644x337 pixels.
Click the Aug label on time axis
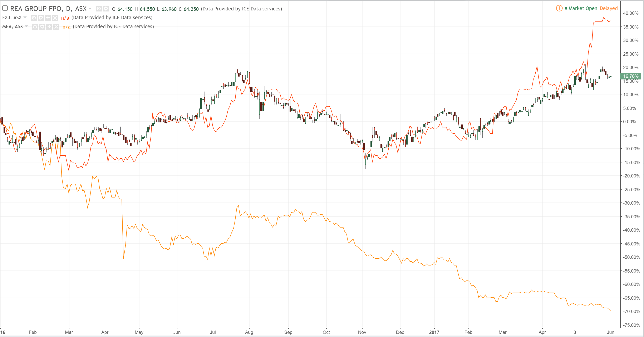(x=249, y=332)
